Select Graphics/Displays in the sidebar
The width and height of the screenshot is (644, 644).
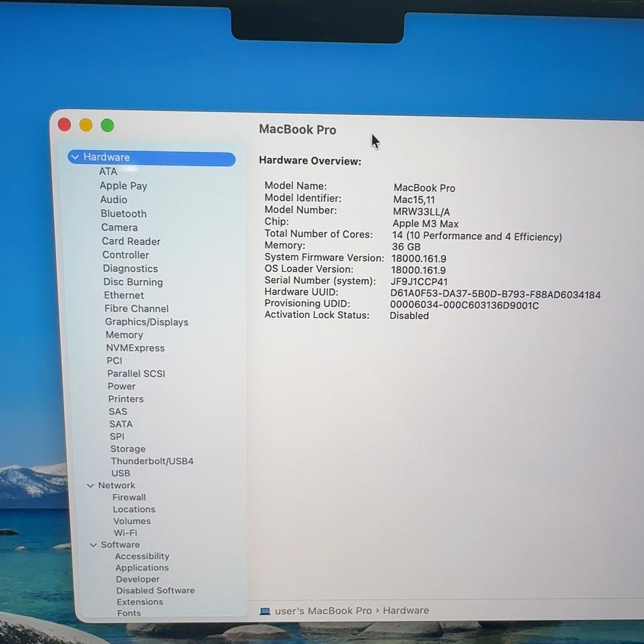[x=147, y=322]
